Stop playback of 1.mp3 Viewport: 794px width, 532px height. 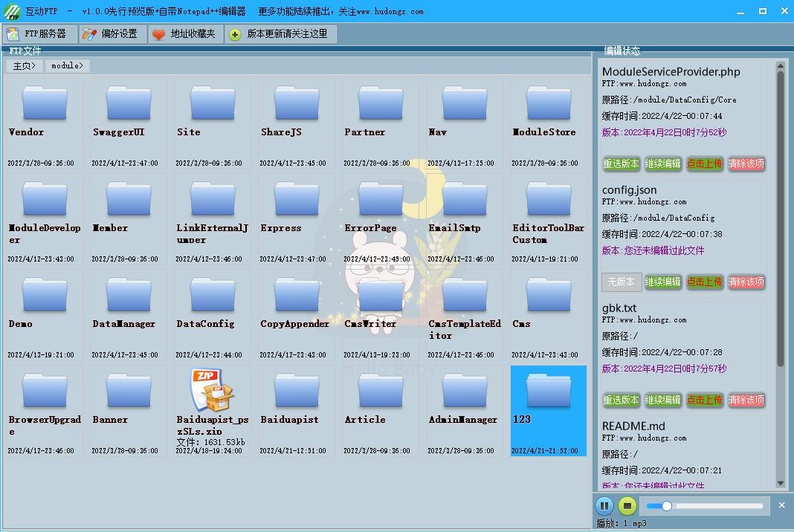[x=627, y=505]
